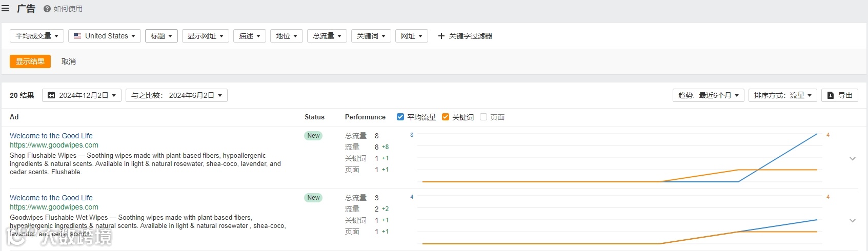The width and height of the screenshot is (868, 251).
Task: Open the hamburger menu icon
Action: click(x=5, y=9)
